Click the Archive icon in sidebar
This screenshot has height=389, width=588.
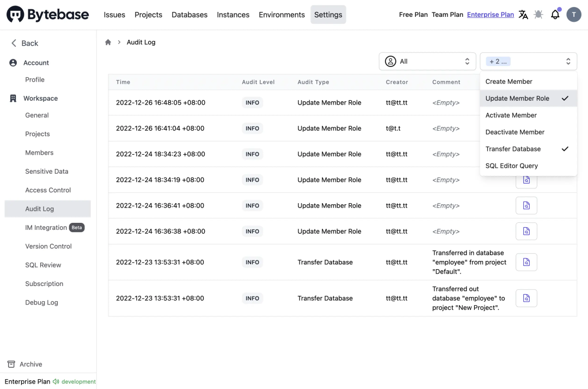(x=11, y=364)
